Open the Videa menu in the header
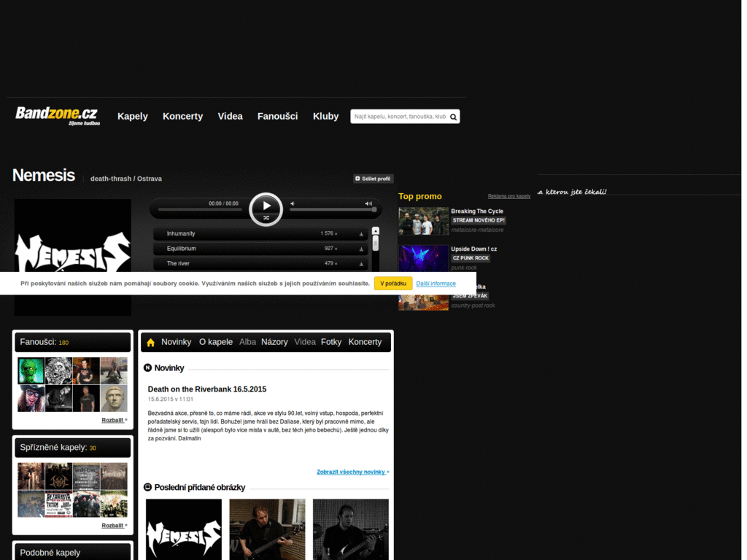747x560 pixels. [230, 116]
